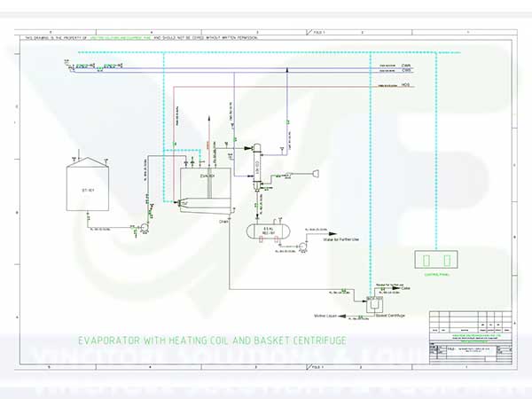This screenshot has height=399, width=532.
Task: Click the 'Basket Centrifuge' label
Action: tap(390, 316)
